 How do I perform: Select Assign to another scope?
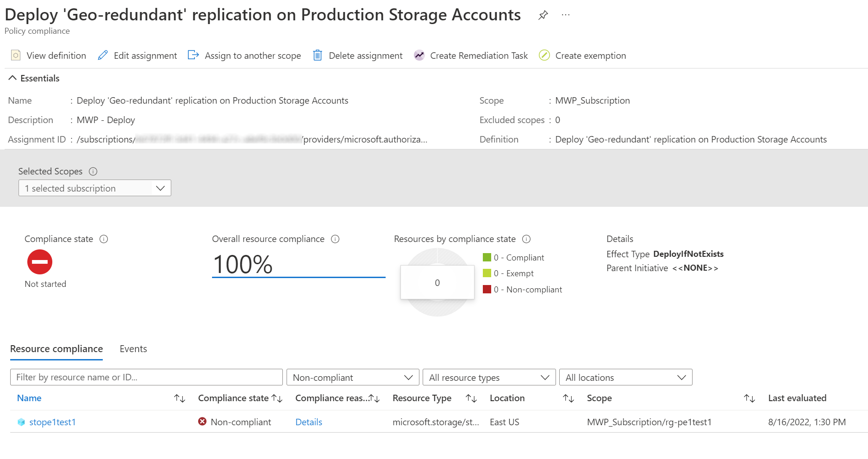(x=244, y=56)
